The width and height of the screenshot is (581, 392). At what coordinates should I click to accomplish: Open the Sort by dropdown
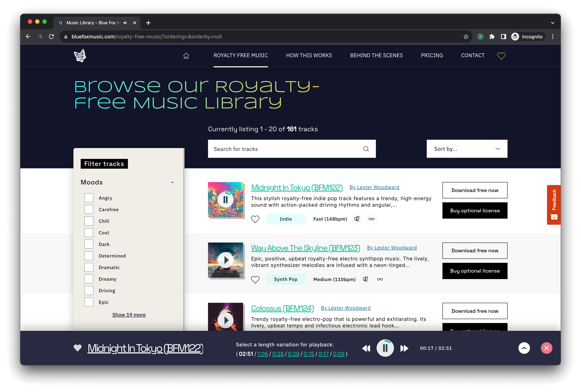pos(467,149)
